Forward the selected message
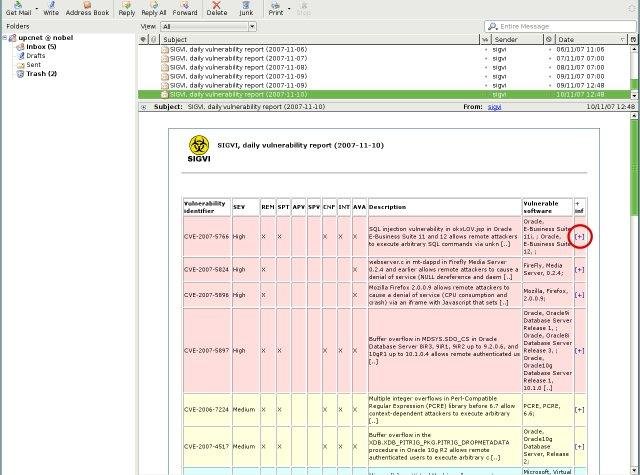The image size is (640, 475). (184, 9)
